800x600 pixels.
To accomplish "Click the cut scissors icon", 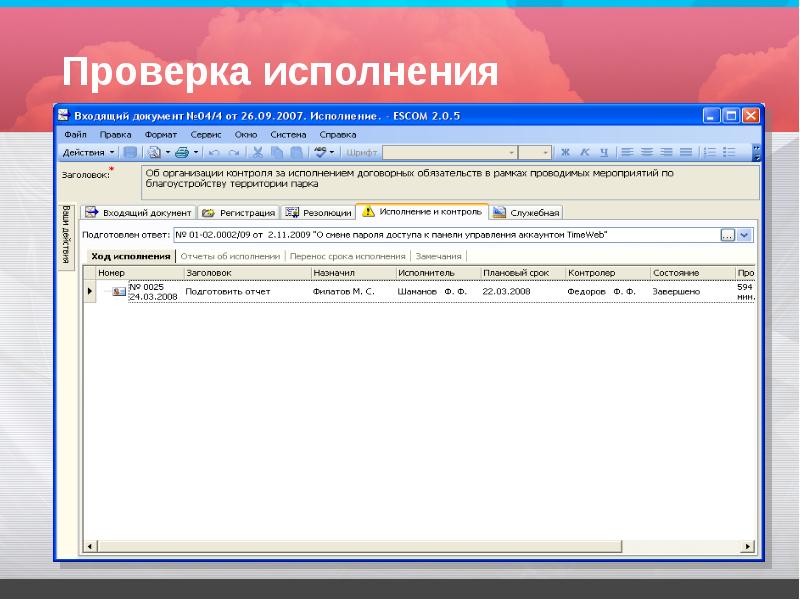I will pyautogui.click(x=257, y=153).
